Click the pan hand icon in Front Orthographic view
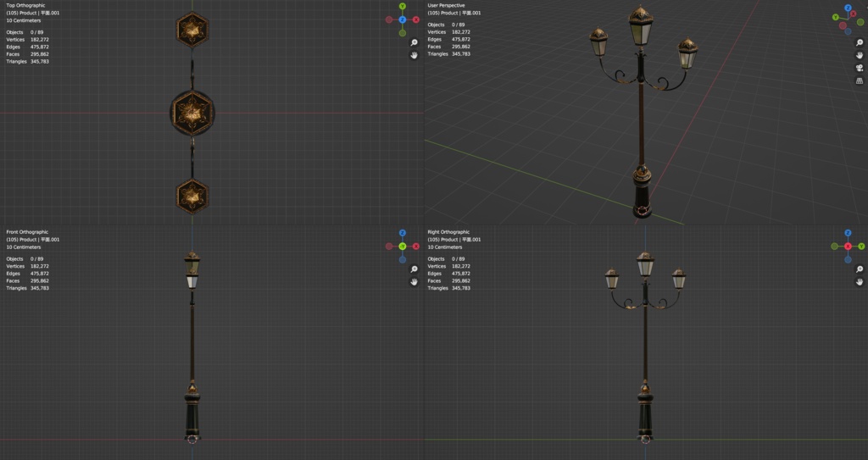The width and height of the screenshot is (868, 460). point(414,282)
